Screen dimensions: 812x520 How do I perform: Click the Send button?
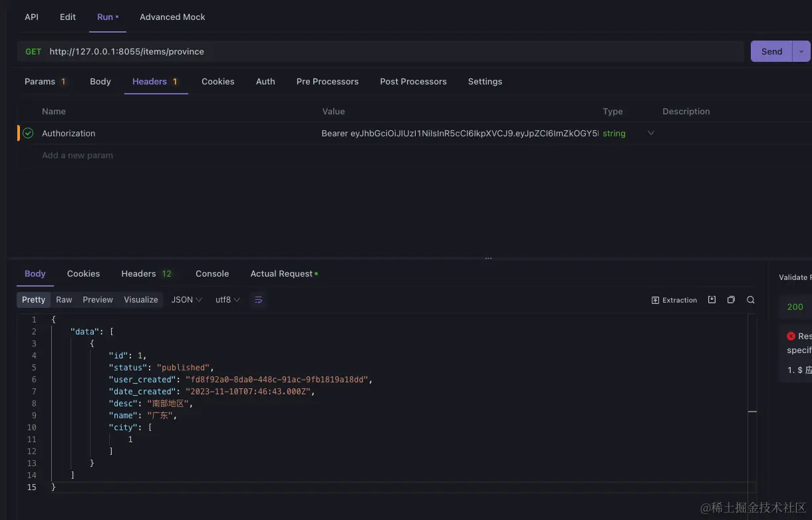coord(771,51)
